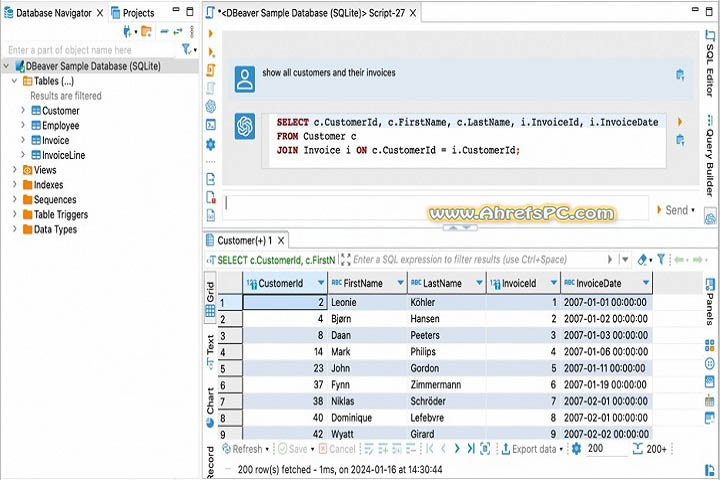This screenshot has width=720, height=480.
Task: Switch results to Grid view
Action: 210,299
